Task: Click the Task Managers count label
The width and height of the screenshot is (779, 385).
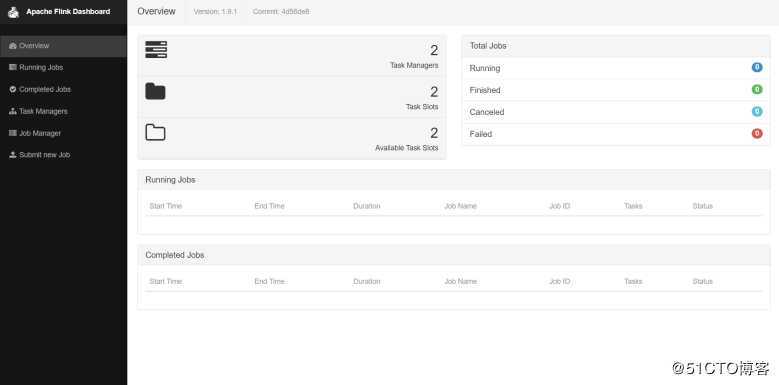Action: 414,65
